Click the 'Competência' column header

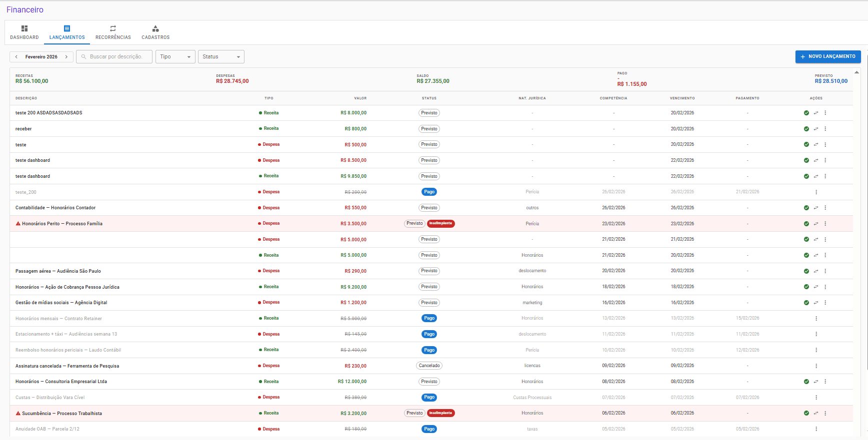613,98
